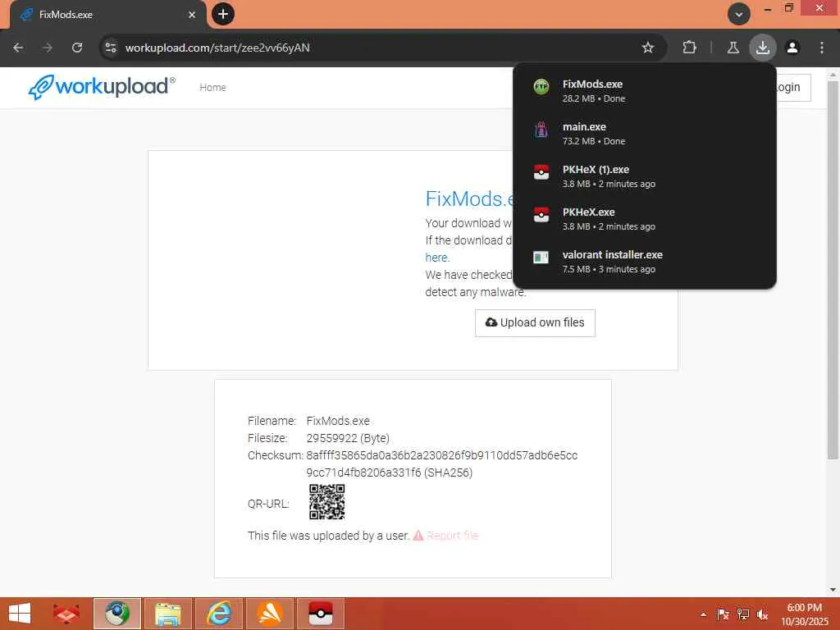The width and height of the screenshot is (840, 630).
Task: Click the 'here' download link
Action: pos(436,258)
